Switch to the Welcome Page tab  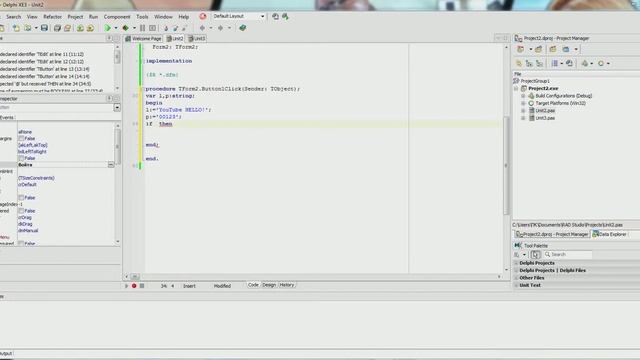click(143, 38)
